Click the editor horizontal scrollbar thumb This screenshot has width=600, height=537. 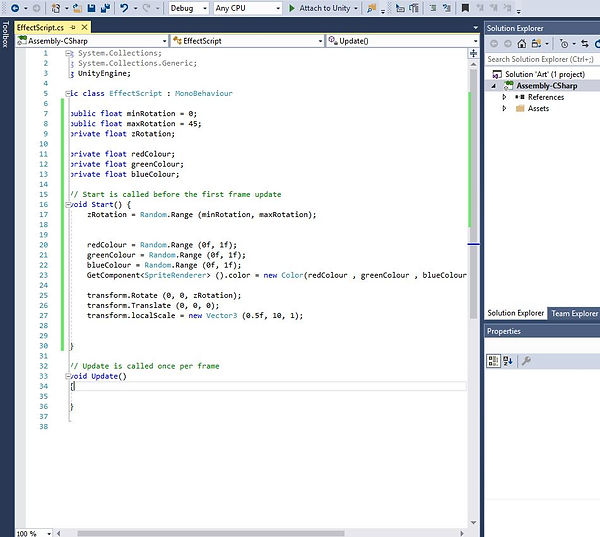click(x=211, y=533)
